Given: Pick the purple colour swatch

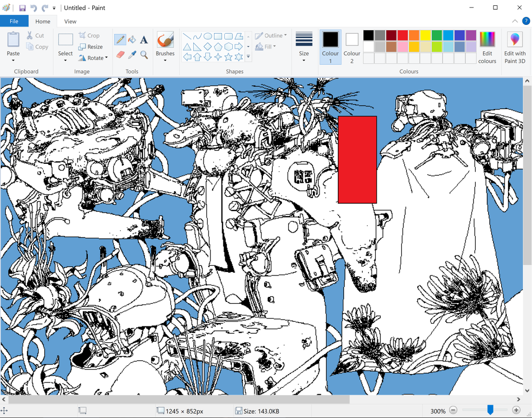Looking at the screenshot, I should click(471, 35).
